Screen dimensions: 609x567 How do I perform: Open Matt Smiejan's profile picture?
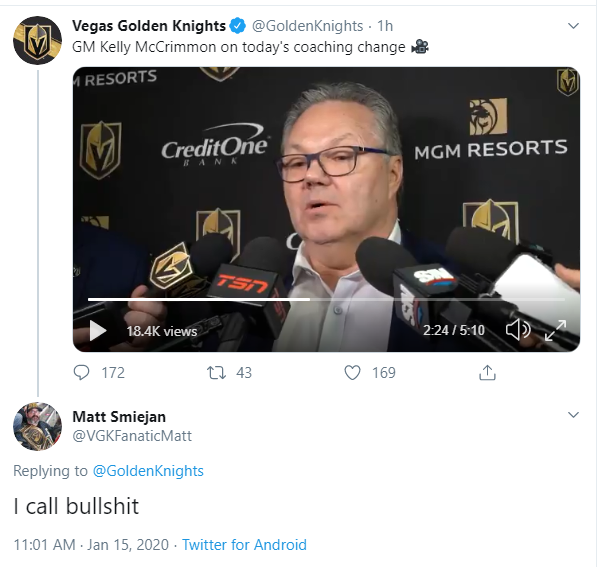coord(38,426)
